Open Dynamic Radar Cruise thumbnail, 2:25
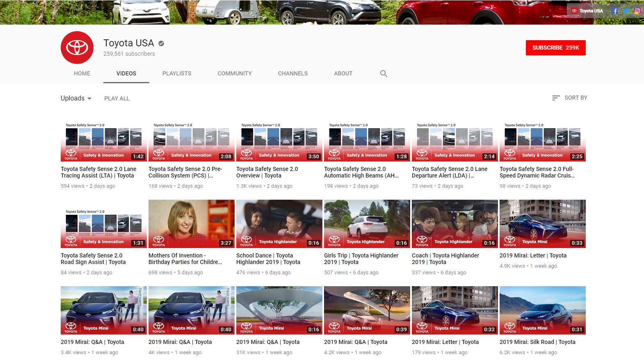 [543, 137]
